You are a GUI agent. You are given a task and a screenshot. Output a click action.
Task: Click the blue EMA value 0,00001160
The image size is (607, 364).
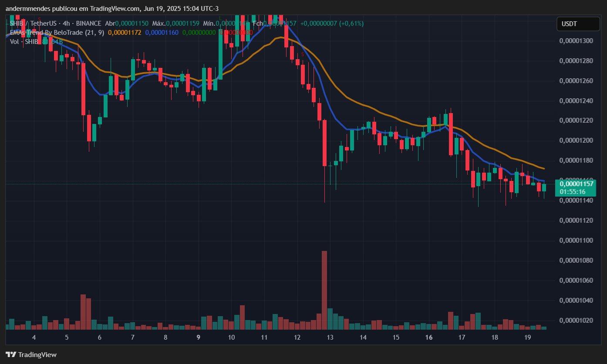(162, 33)
